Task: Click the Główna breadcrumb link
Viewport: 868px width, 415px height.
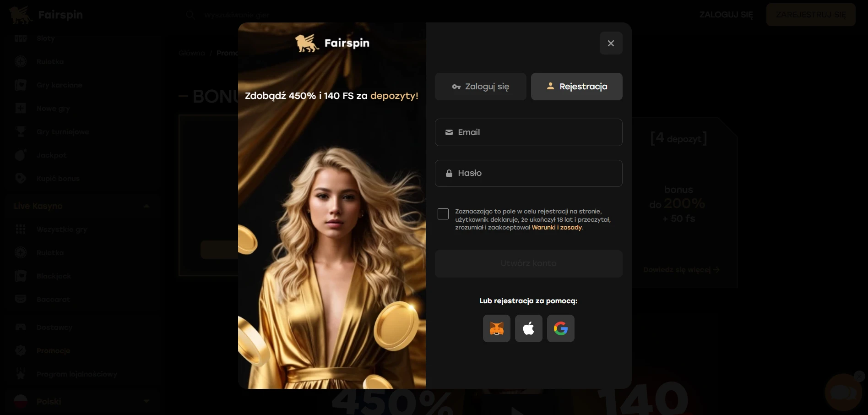Action: click(192, 53)
